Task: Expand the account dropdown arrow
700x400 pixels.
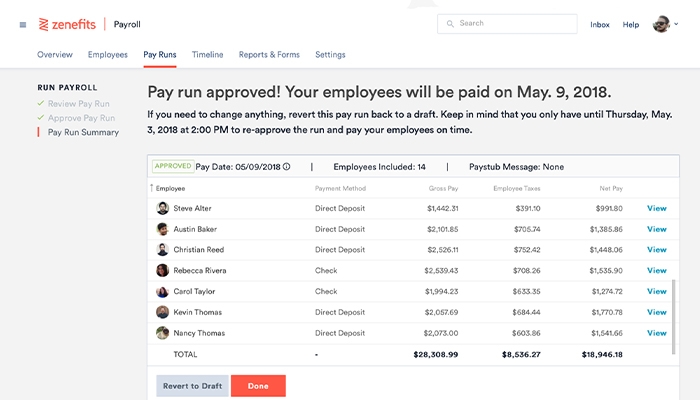Action: click(676, 24)
